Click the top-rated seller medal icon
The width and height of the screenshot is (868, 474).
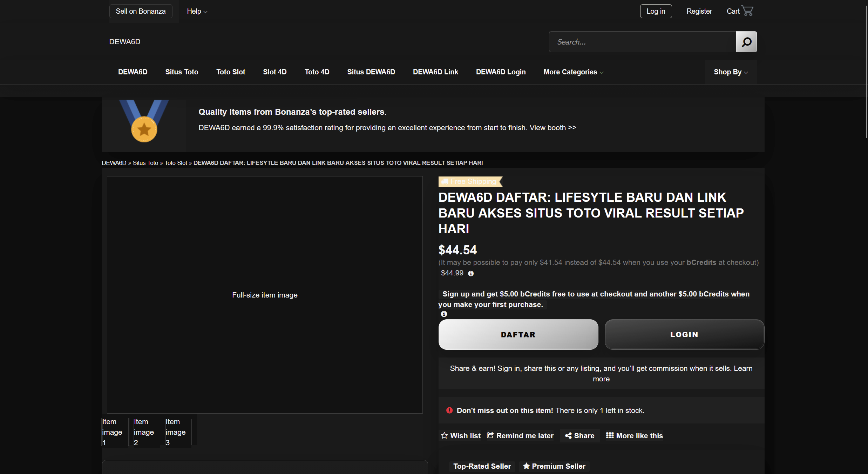point(144,121)
